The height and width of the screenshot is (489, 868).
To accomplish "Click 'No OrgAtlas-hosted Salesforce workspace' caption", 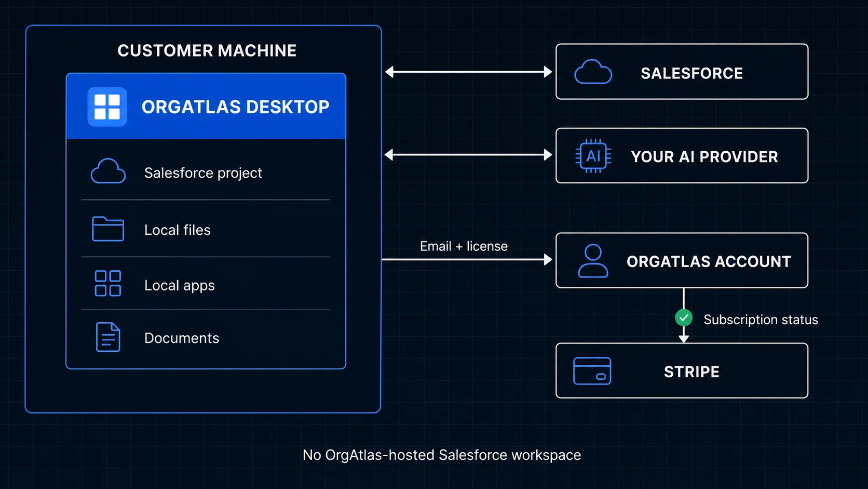I will point(442,455).
